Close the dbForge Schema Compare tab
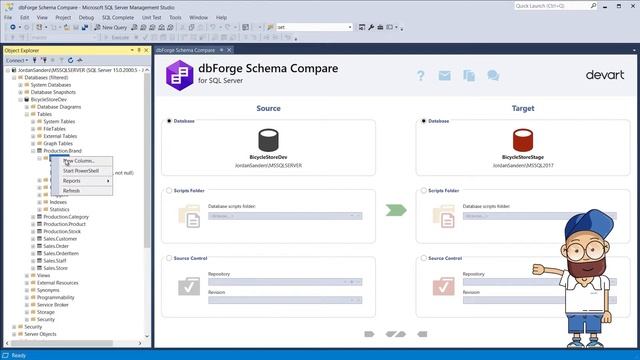The image size is (640, 360). (x=229, y=50)
